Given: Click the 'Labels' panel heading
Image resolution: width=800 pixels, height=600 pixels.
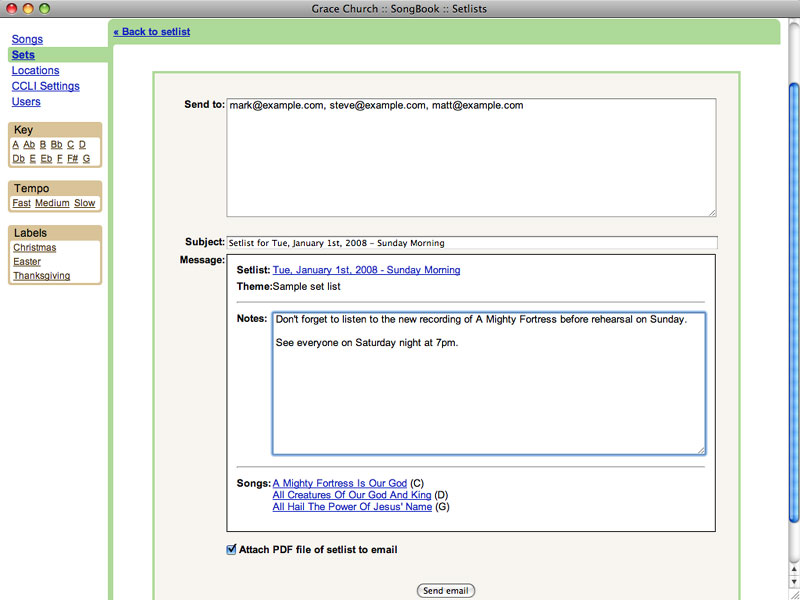Looking at the screenshot, I should coord(30,233).
